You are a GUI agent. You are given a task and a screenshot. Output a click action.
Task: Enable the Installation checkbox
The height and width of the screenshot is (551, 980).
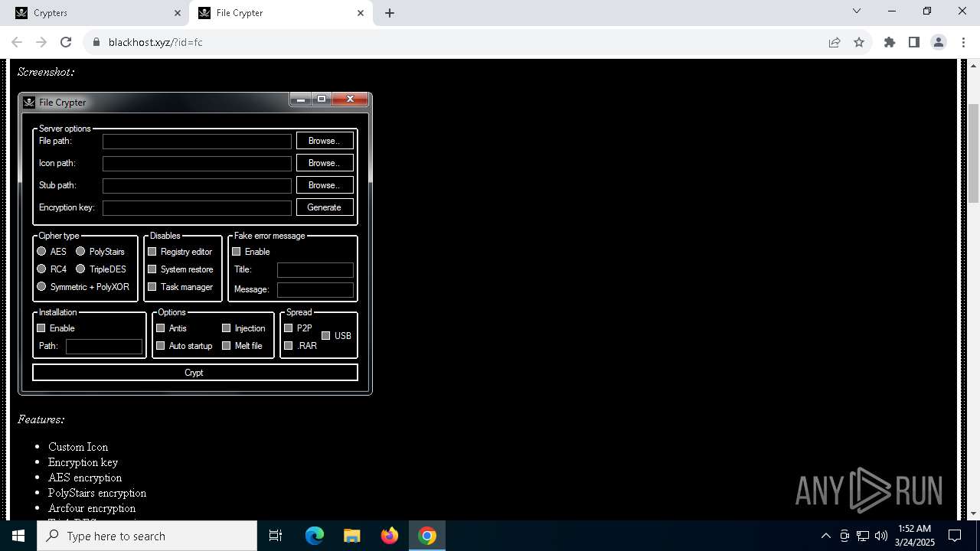pyautogui.click(x=41, y=328)
